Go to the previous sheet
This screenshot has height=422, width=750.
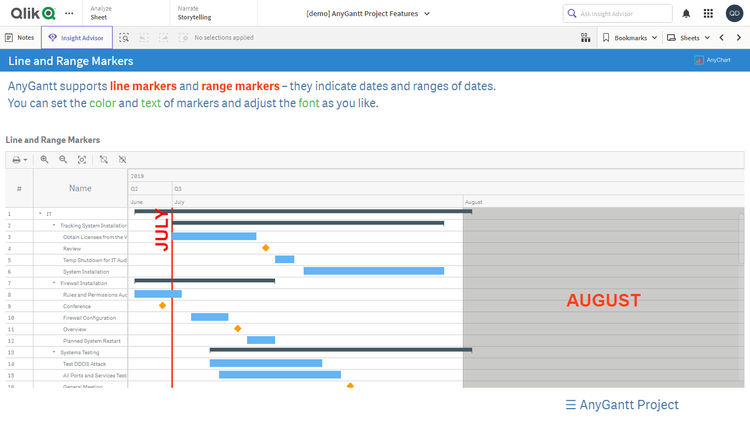pyautogui.click(x=722, y=37)
